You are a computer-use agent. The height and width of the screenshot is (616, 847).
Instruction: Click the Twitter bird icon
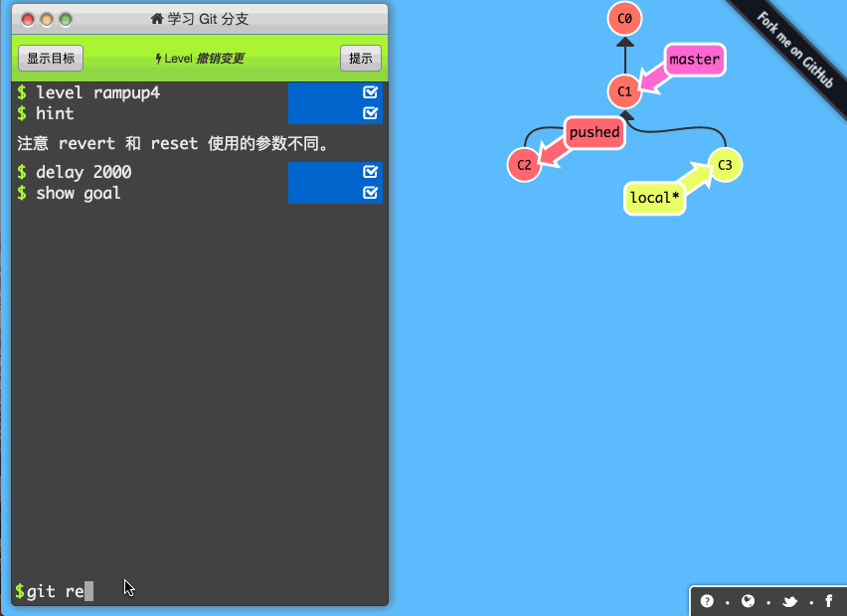(x=789, y=601)
